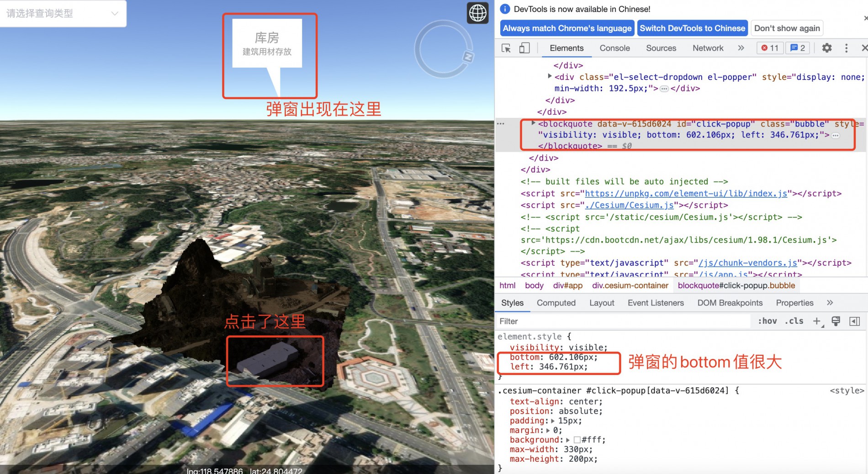The image size is (868, 474).
Task: Click the visibility: visible declaration
Action: (x=558, y=348)
